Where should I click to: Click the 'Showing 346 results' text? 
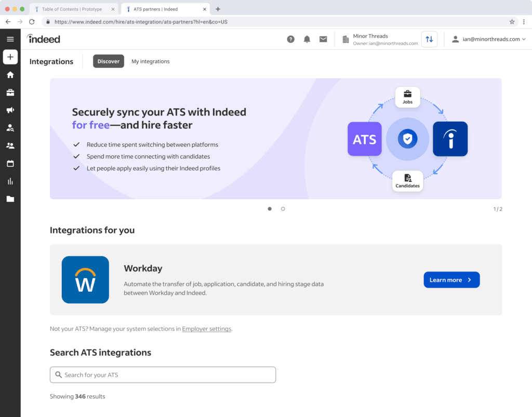pyautogui.click(x=77, y=396)
